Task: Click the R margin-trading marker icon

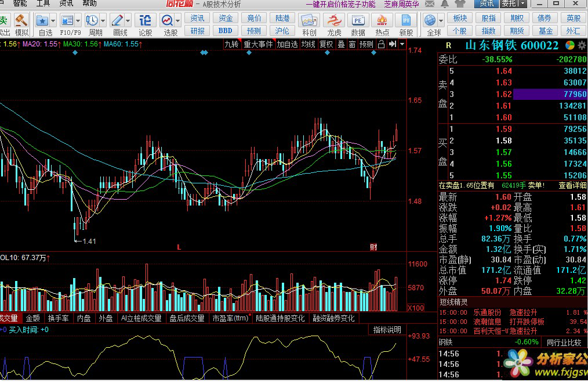Action: pos(448,46)
